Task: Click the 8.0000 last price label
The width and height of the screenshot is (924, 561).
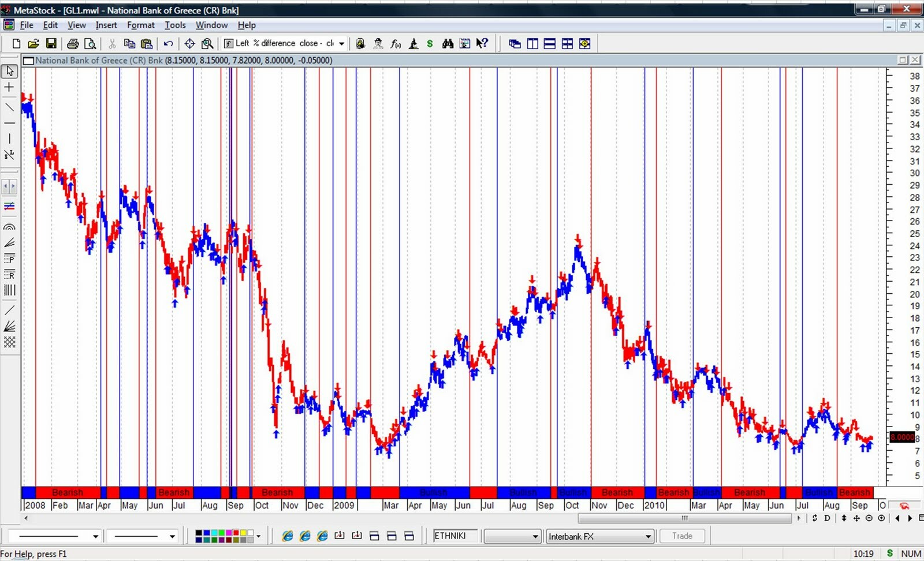Action: coord(902,437)
